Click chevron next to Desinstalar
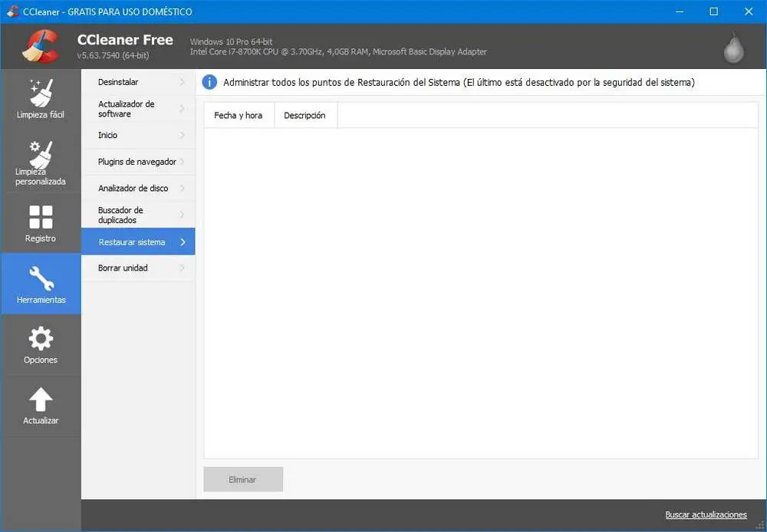767x532 pixels. 183,82
